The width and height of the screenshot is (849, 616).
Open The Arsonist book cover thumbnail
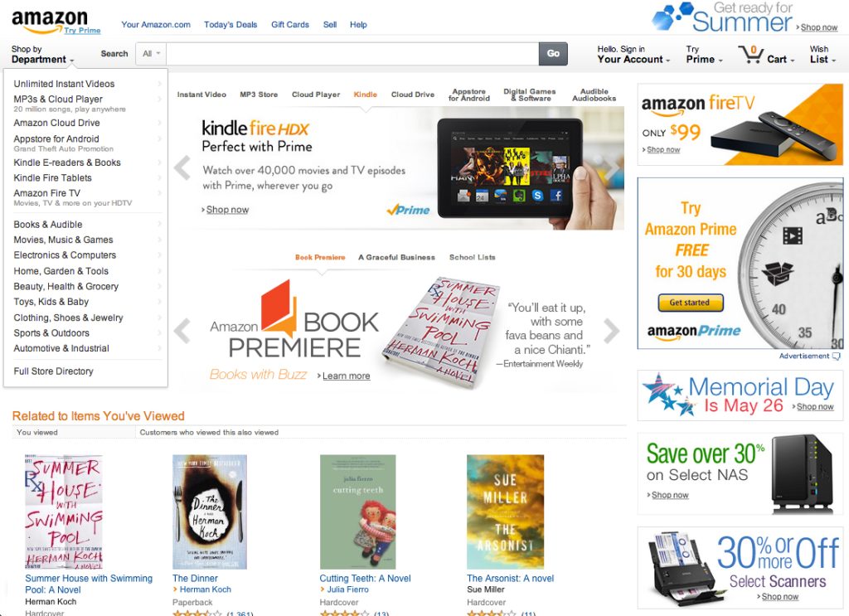point(505,512)
